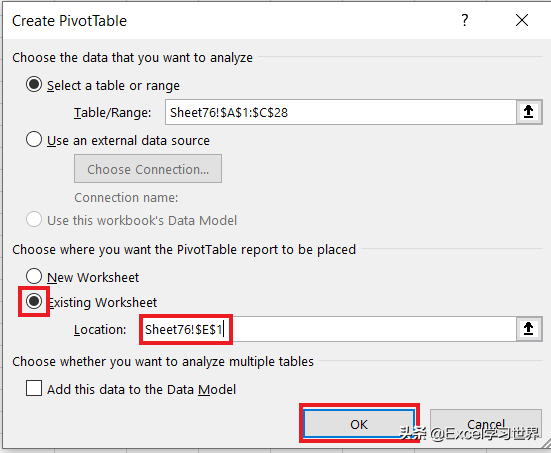The height and width of the screenshot is (453, 551).
Task: Enable Add this data to the Data Model
Action: pos(34,388)
